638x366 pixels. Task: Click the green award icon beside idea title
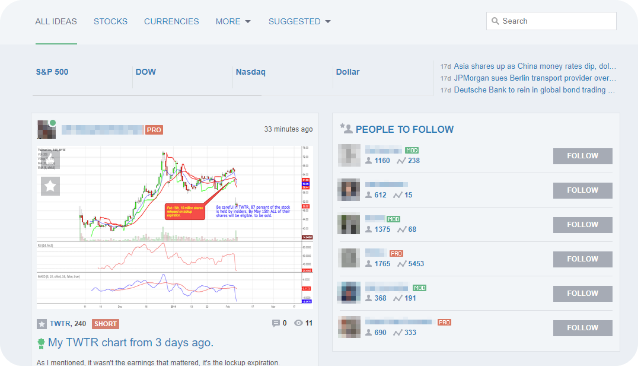coord(41,343)
